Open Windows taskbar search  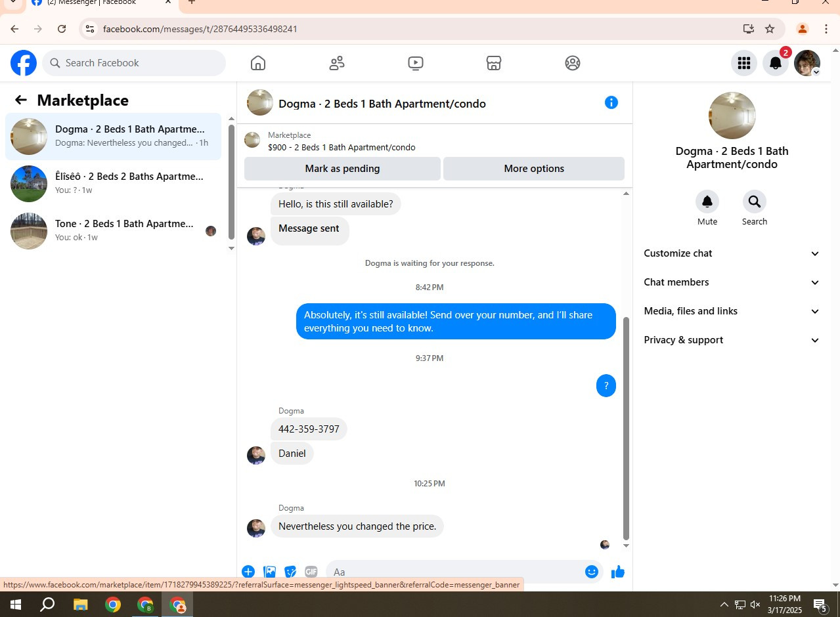click(x=47, y=605)
